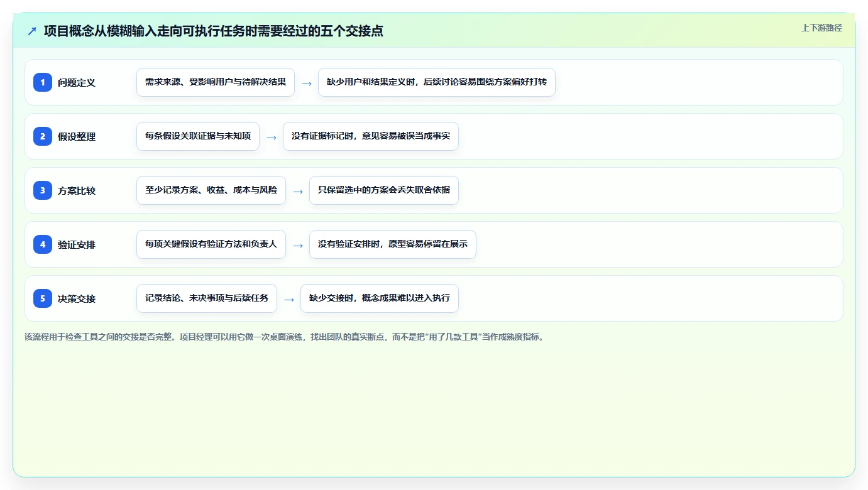Click the 没有证据标记时 consequence box
This screenshot has width=868, height=490.
(371, 136)
